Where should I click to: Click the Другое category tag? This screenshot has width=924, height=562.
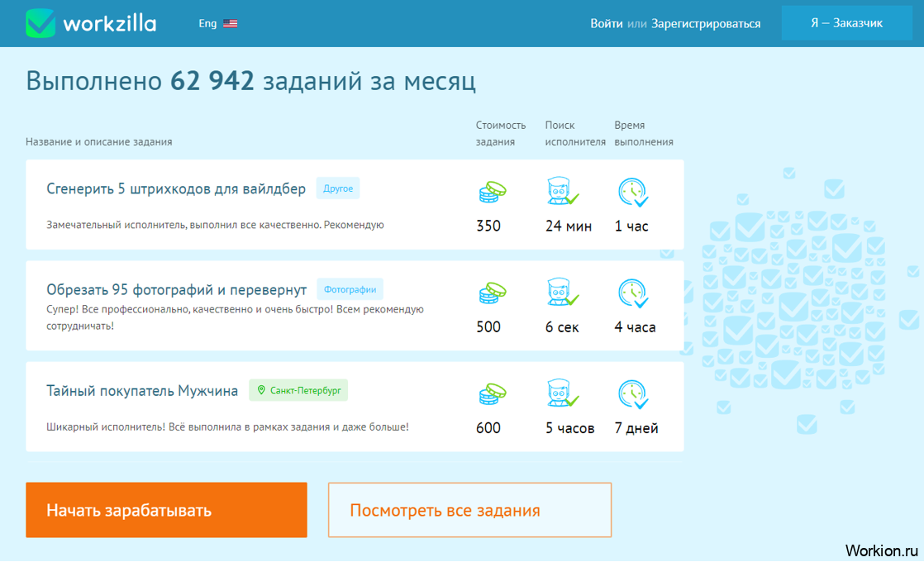coord(338,188)
